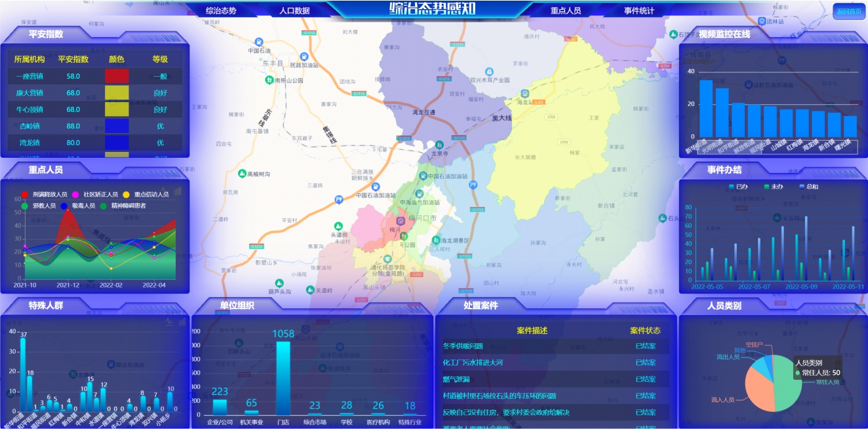Switch to 重点人员 top tab
The width and height of the screenshot is (868, 429).
[x=565, y=10]
